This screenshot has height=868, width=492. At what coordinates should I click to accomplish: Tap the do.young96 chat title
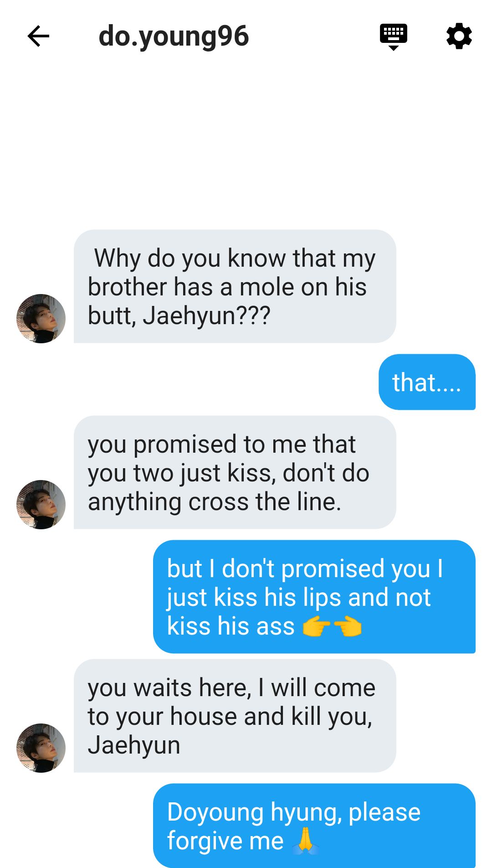click(174, 36)
